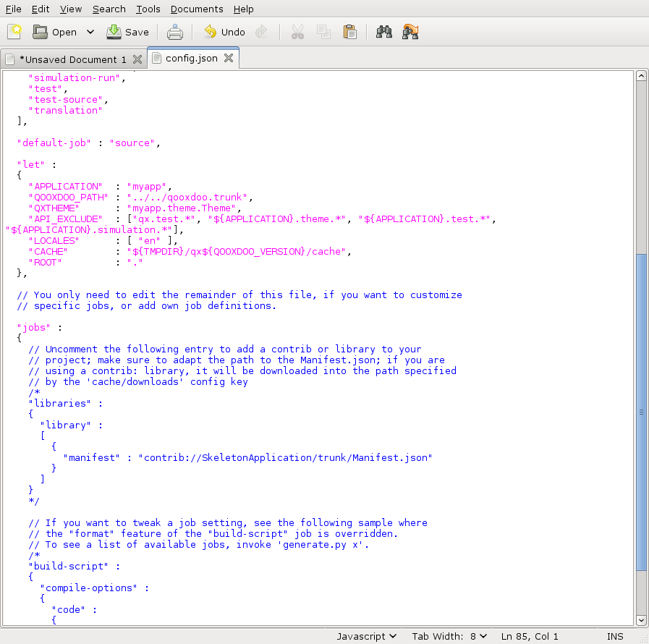Click the Cut scissors icon
Screen dimensions: 649x644
tap(297, 32)
